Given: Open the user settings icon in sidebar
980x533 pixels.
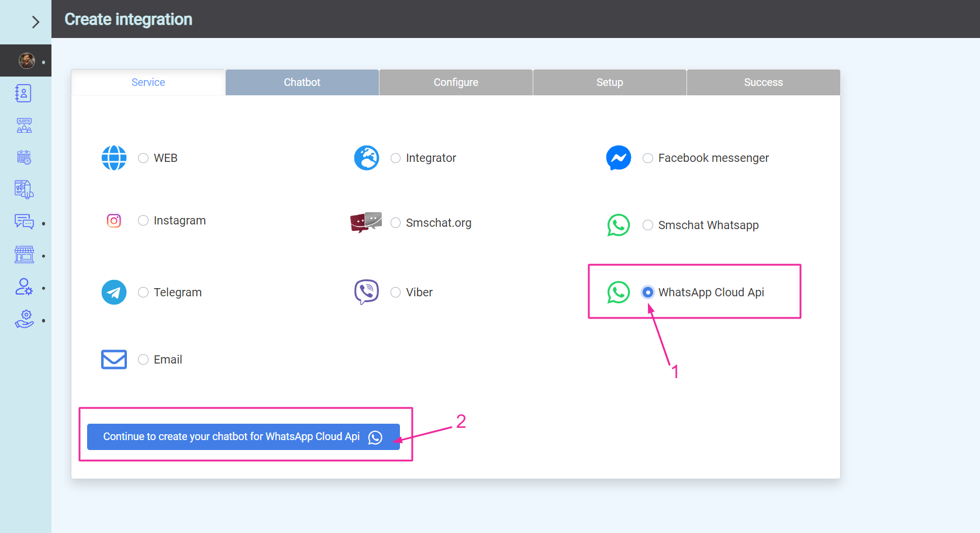Looking at the screenshot, I should 24,286.
